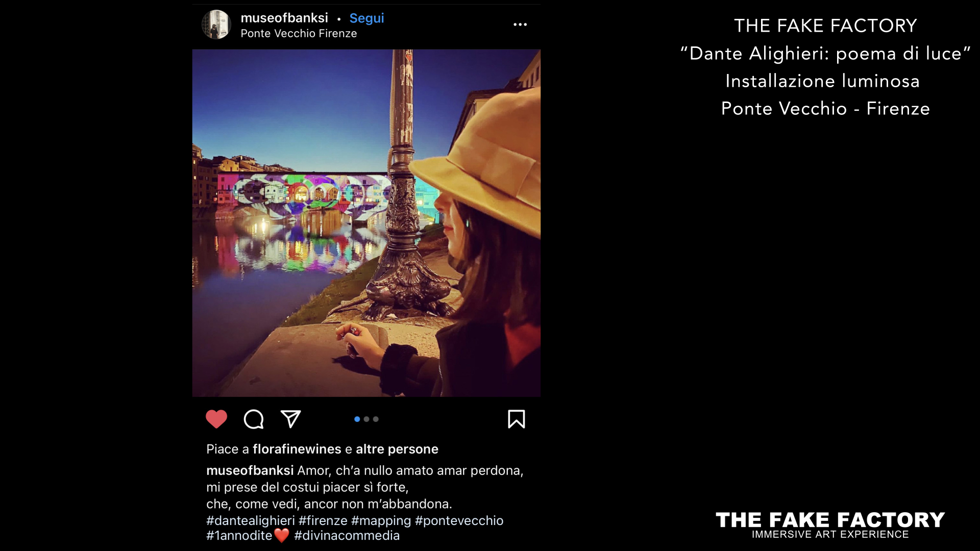Viewport: 980px width, 551px height.
Task: Open the three-dot more options menu
Action: click(x=520, y=24)
